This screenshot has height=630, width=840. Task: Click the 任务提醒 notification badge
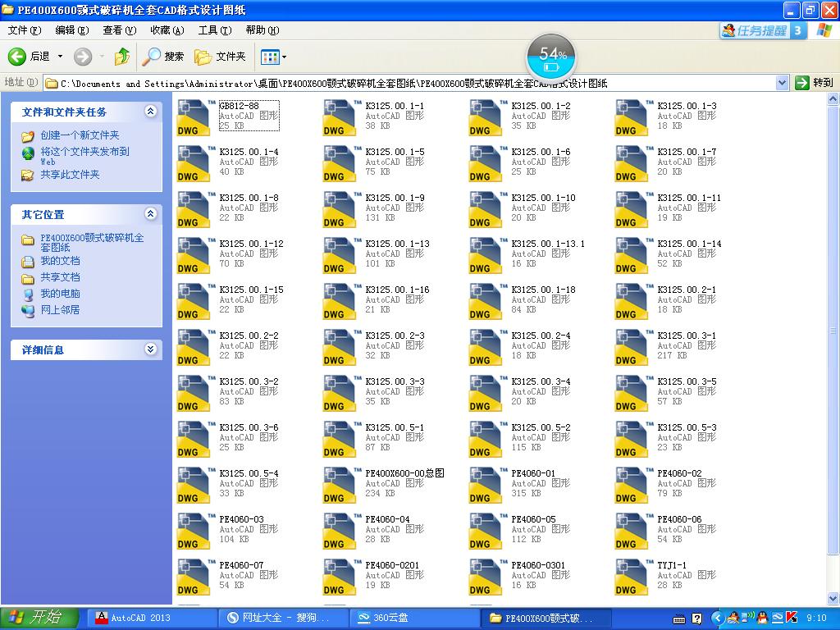(x=763, y=30)
